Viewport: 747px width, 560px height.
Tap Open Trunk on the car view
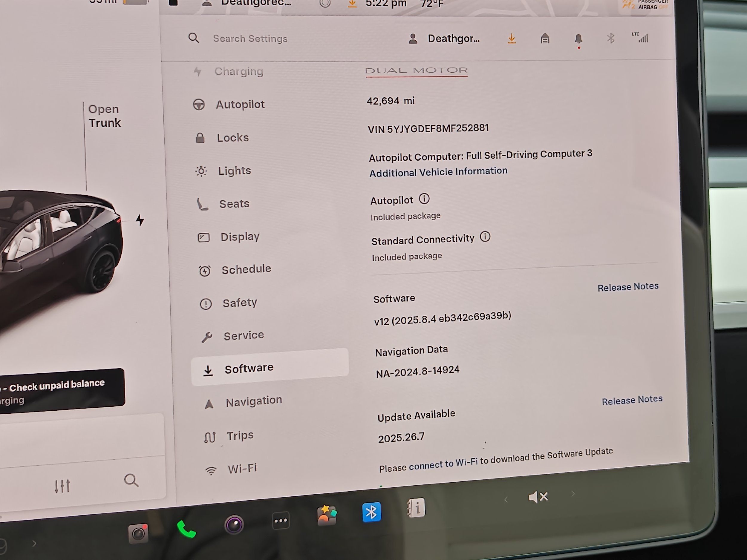point(104,116)
